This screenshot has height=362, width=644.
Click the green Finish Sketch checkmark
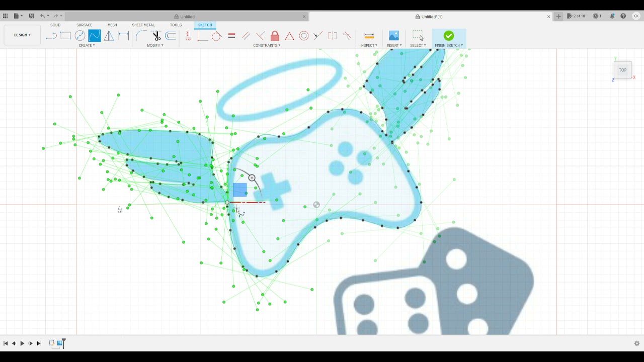point(448,36)
